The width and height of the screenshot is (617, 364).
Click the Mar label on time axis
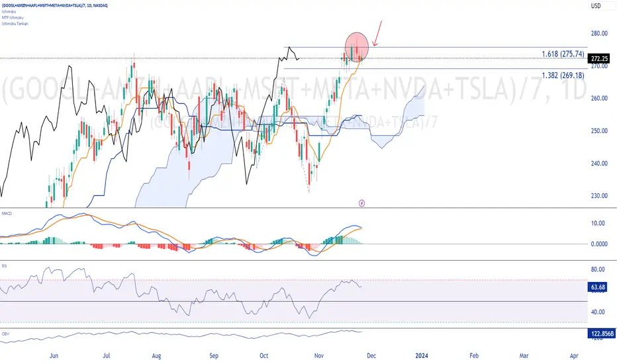click(524, 356)
